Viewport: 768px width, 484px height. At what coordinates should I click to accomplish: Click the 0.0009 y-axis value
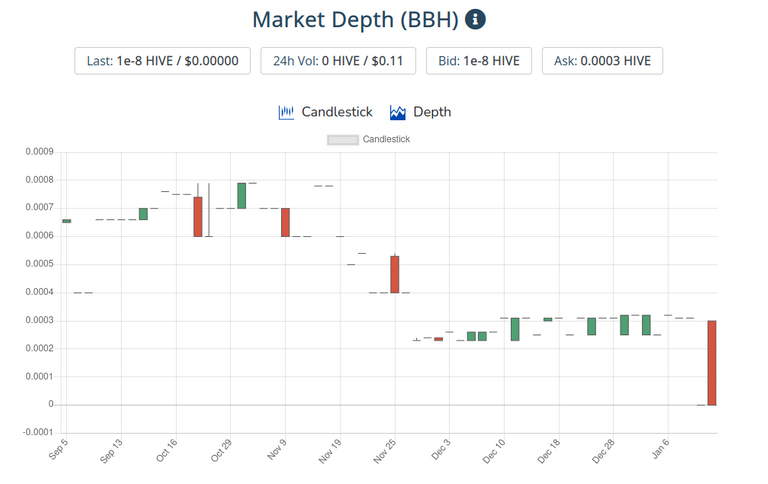[x=40, y=152]
